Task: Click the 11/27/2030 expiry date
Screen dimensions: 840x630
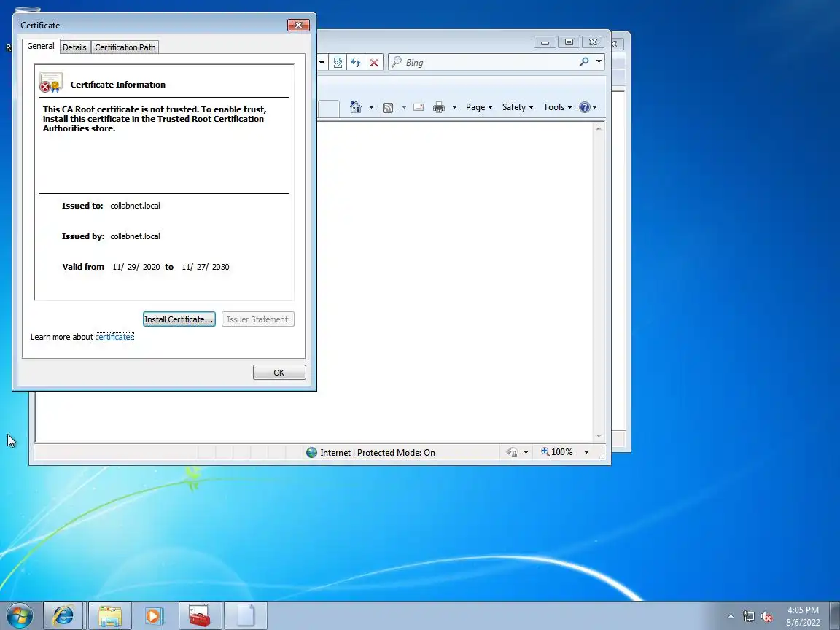Action: 205,267
